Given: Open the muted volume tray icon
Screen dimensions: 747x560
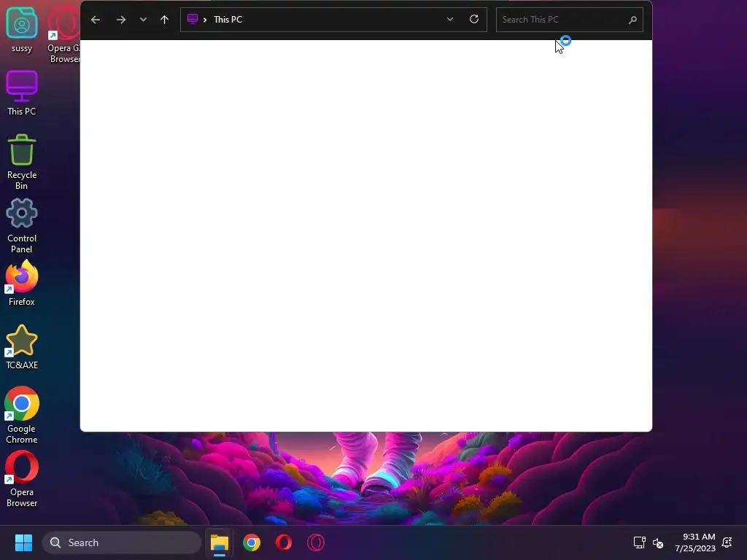Looking at the screenshot, I should [x=658, y=542].
